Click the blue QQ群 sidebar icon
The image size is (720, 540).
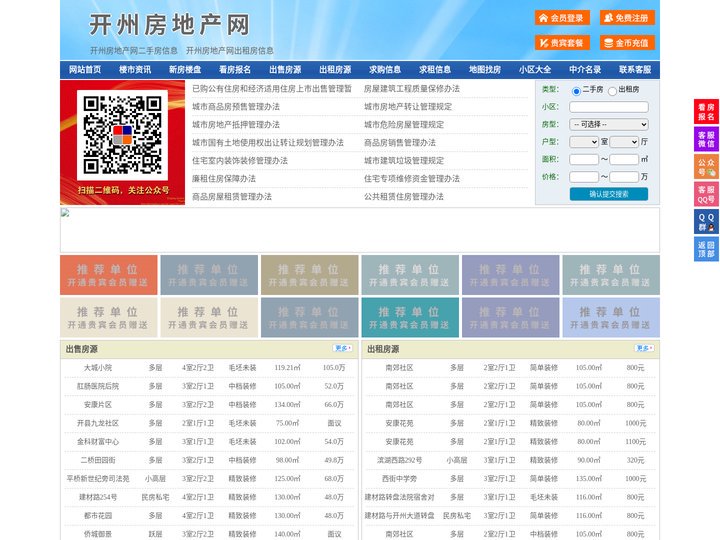point(706,222)
